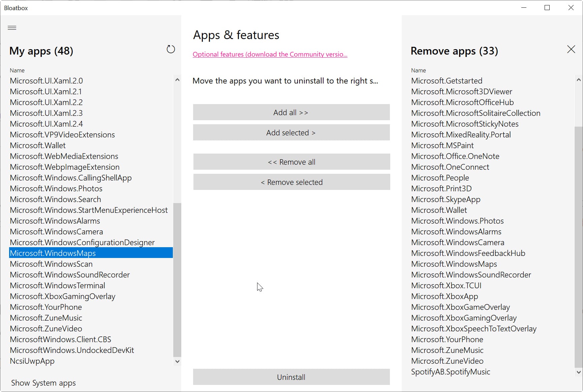This screenshot has width=583, height=392.
Task: Select Microsoft.UI.Xaml.2.2 in My apps
Action: click(91, 102)
